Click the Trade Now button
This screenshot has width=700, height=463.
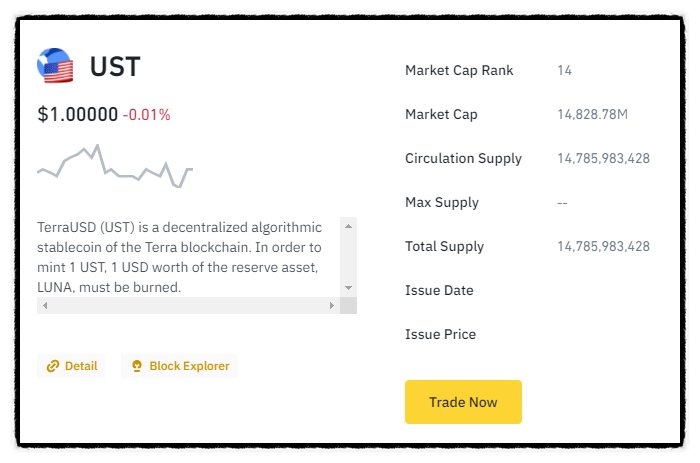(x=463, y=402)
